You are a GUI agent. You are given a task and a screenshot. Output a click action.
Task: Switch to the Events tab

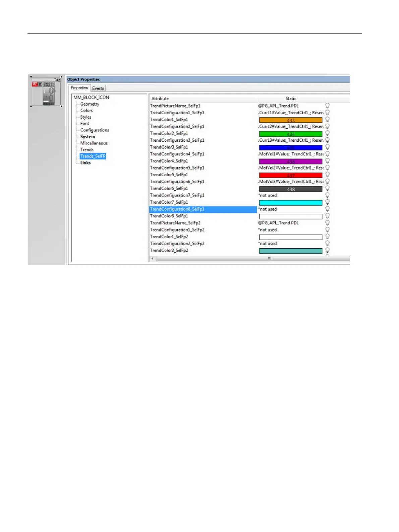98,88
